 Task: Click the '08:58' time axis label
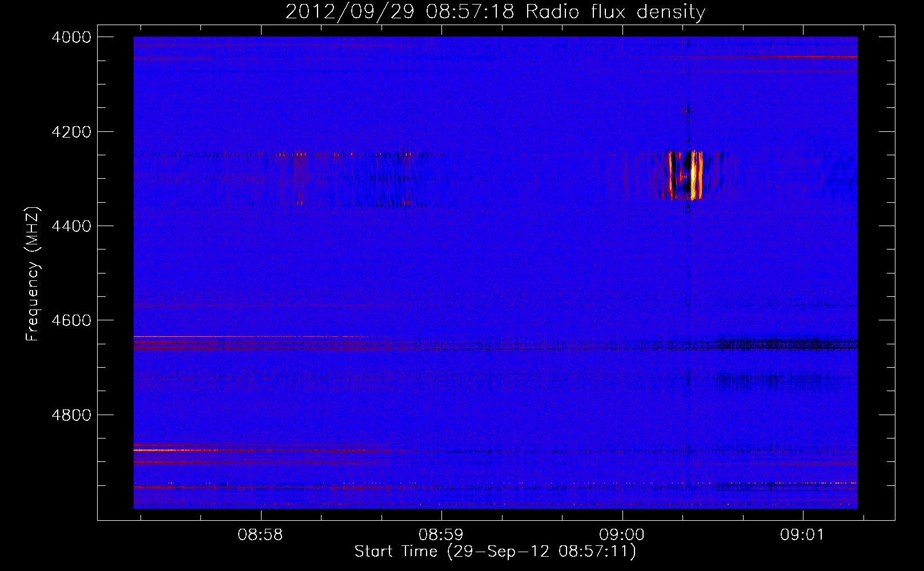pos(260,535)
